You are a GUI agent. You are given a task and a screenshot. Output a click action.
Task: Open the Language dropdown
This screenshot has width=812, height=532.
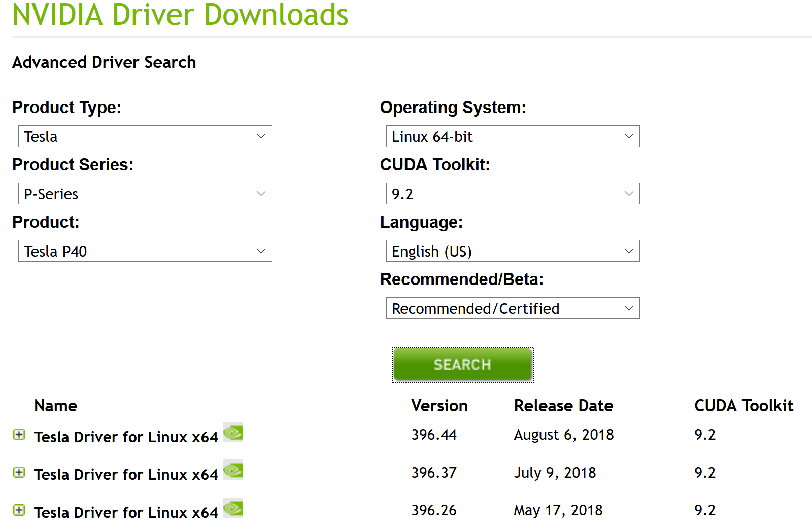[x=513, y=251]
